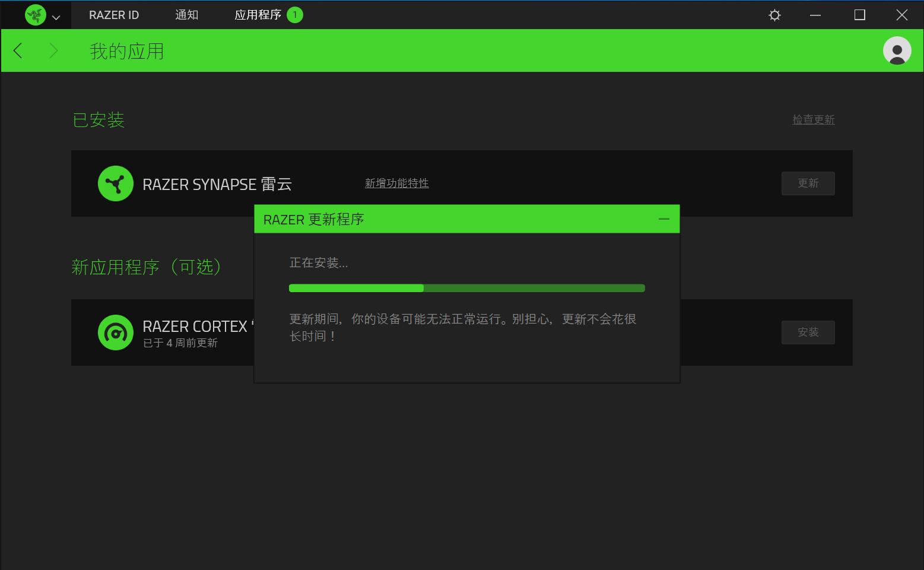This screenshot has width=924, height=570.
Task: Open the RAZER ID tab
Action: 114,15
